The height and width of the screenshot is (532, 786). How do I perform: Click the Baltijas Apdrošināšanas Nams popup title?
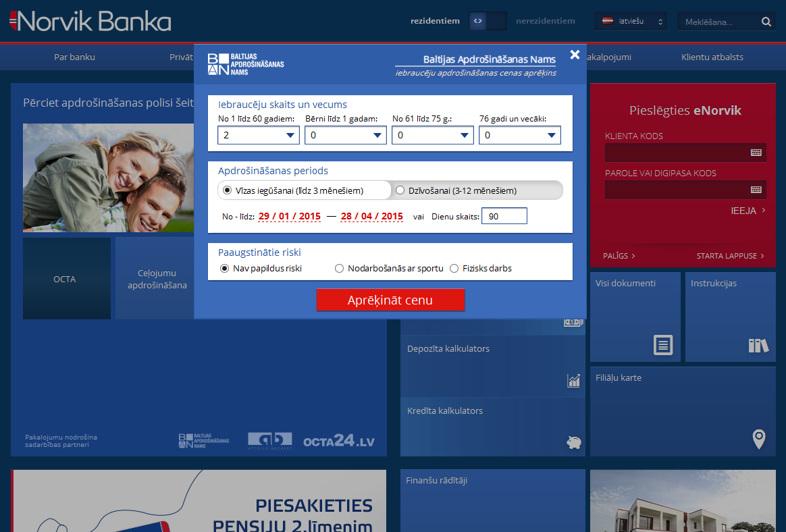[490, 59]
